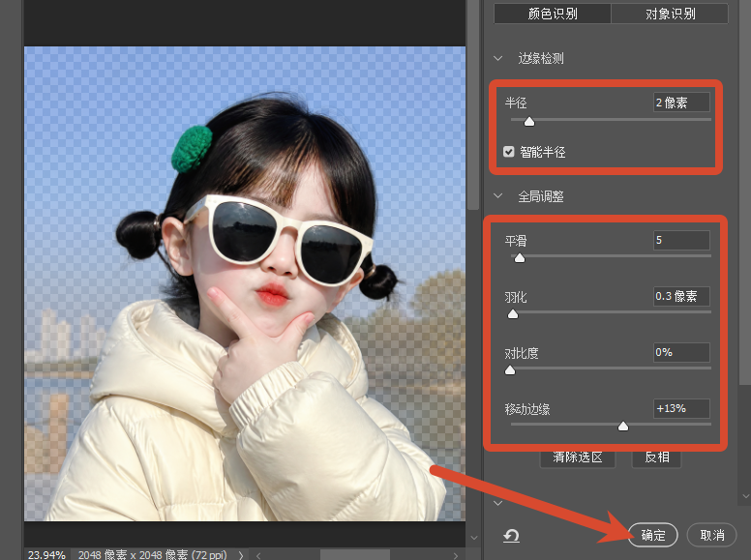Viewport: 751px width, 560px height.
Task: Confirm with the 确定 button
Action: coord(653,535)
